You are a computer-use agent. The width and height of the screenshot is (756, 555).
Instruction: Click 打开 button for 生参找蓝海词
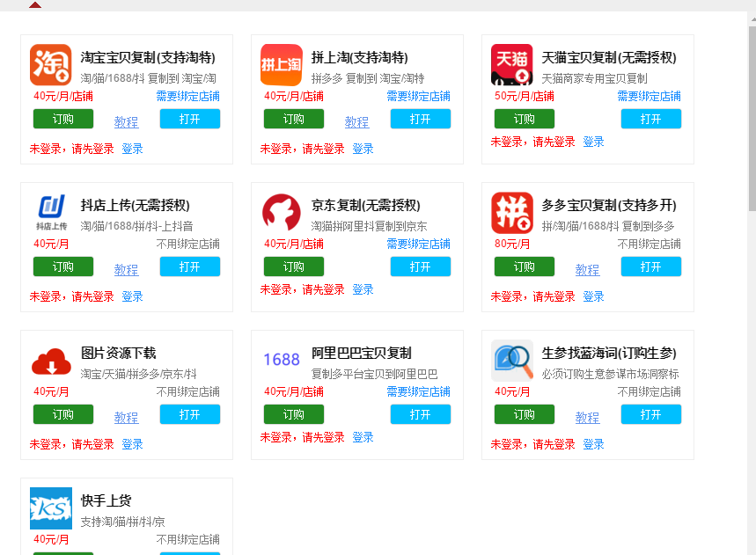650,413
